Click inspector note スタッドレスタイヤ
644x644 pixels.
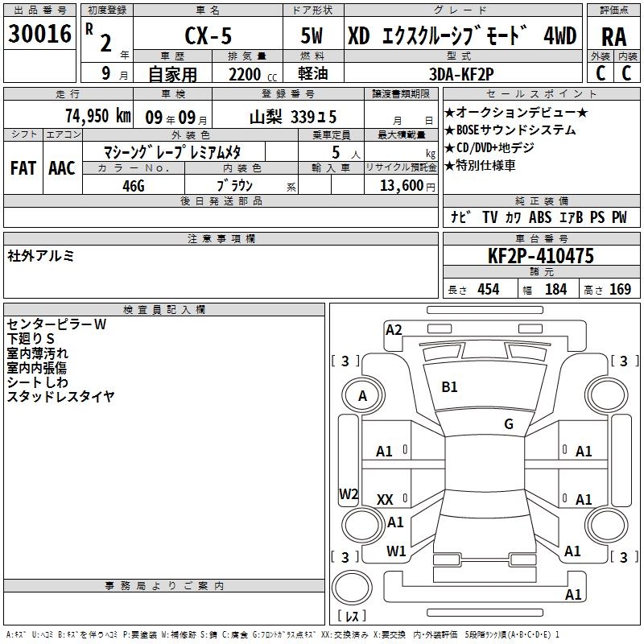pyautogui.click(x=60, y=396)
